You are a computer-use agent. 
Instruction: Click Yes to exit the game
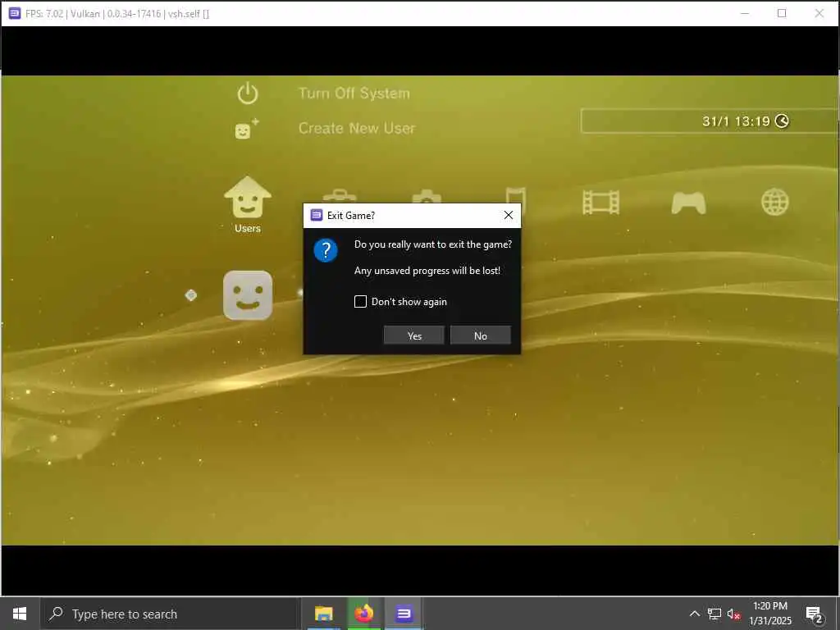click(x=413, y=336)
